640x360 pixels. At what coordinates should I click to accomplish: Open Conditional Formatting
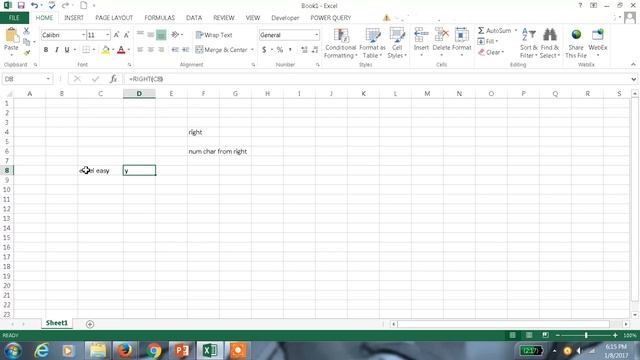341,43
